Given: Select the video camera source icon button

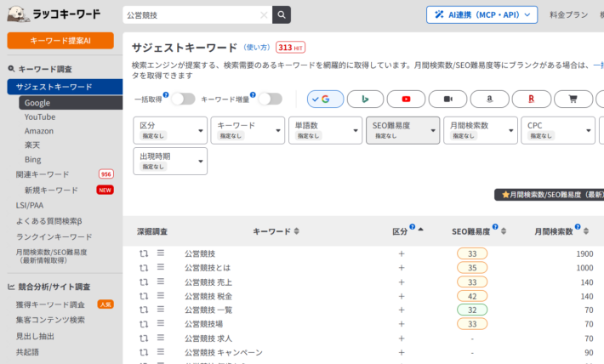Looking at the screenshot, I should [x=448, y=99].
